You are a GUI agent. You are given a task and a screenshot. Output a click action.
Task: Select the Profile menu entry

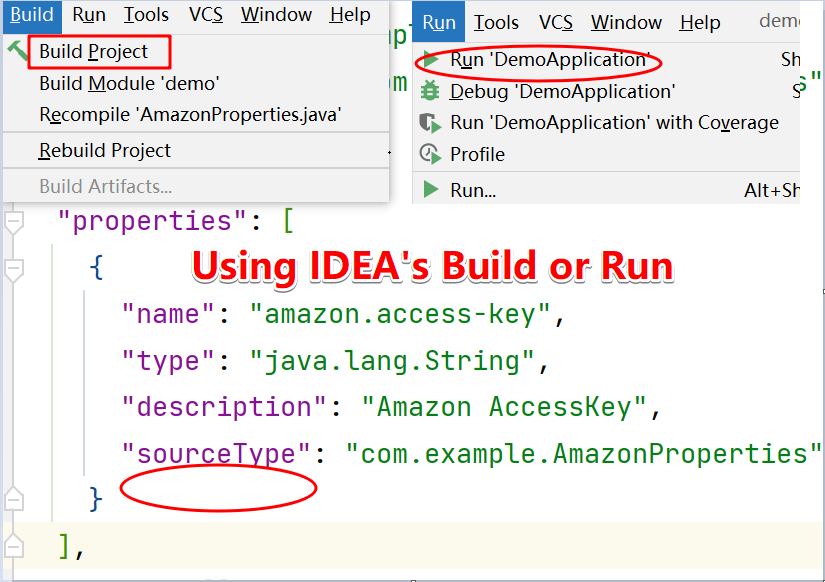point(477,154)
